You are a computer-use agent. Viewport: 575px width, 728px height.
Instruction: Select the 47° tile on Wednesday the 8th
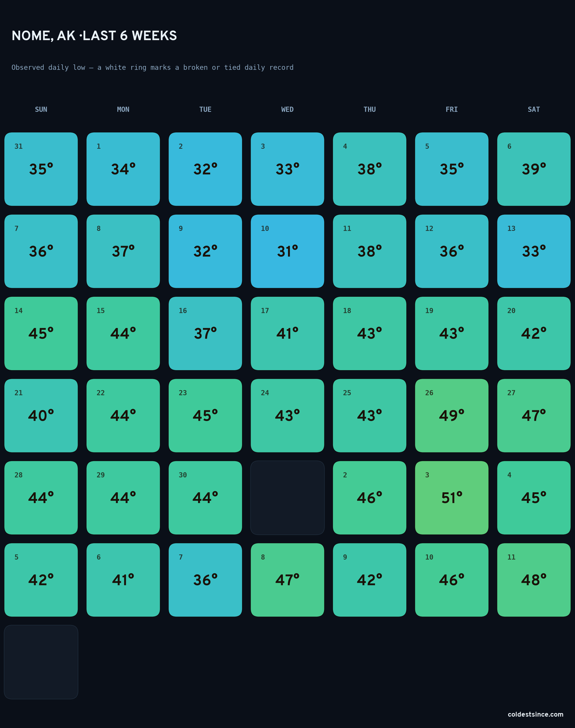(287, 580)
